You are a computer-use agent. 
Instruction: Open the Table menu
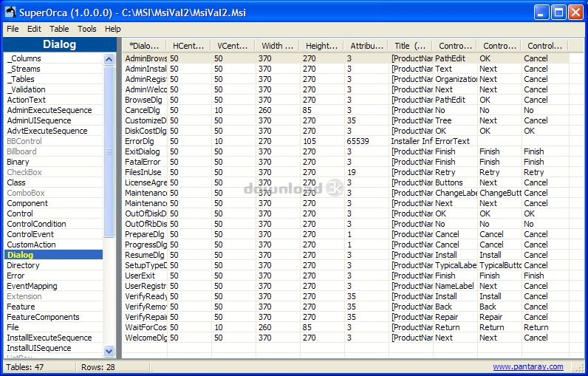(x=59, y=29)
